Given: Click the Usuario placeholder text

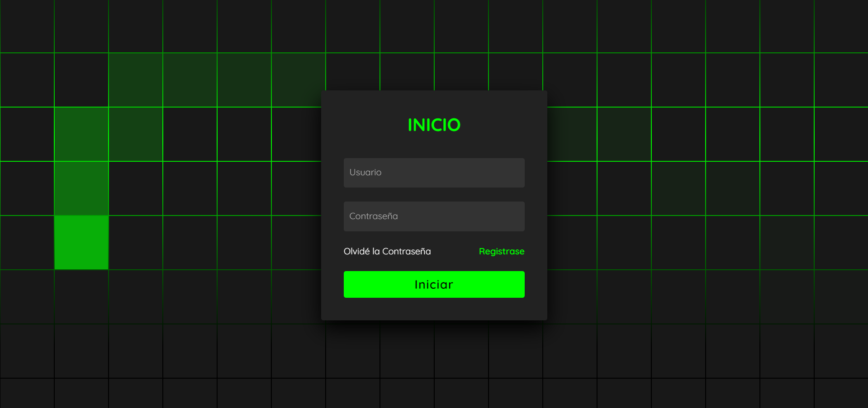Looking at the screenshot, I should click(365, 173).
